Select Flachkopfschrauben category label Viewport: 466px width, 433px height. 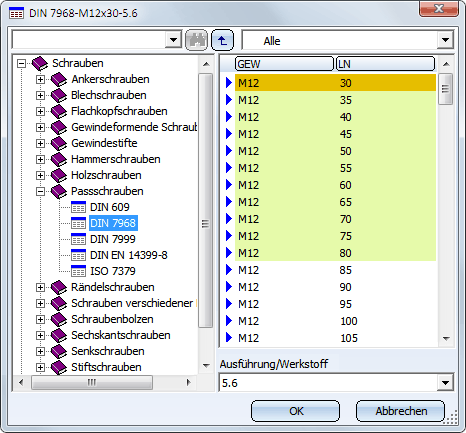point(119,111)
